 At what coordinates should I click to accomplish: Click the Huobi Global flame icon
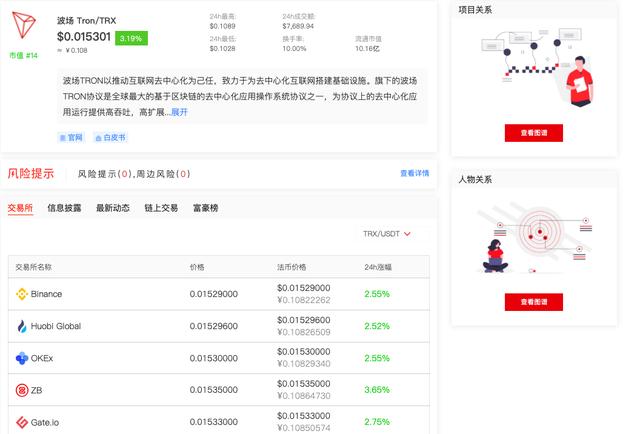click(22, 326)
